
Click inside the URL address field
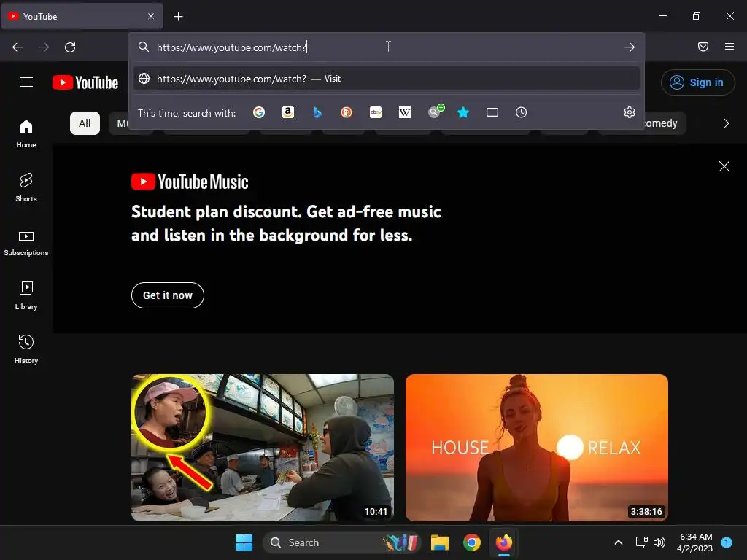387,47
